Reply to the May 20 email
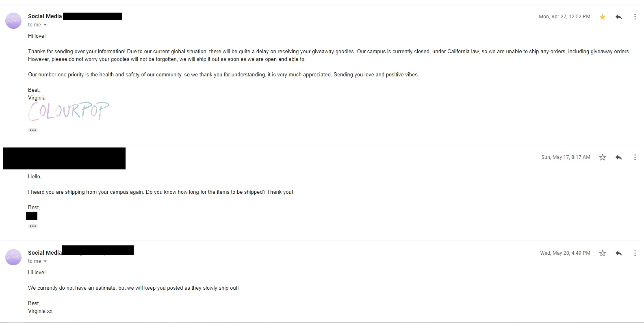 point(619,253)
